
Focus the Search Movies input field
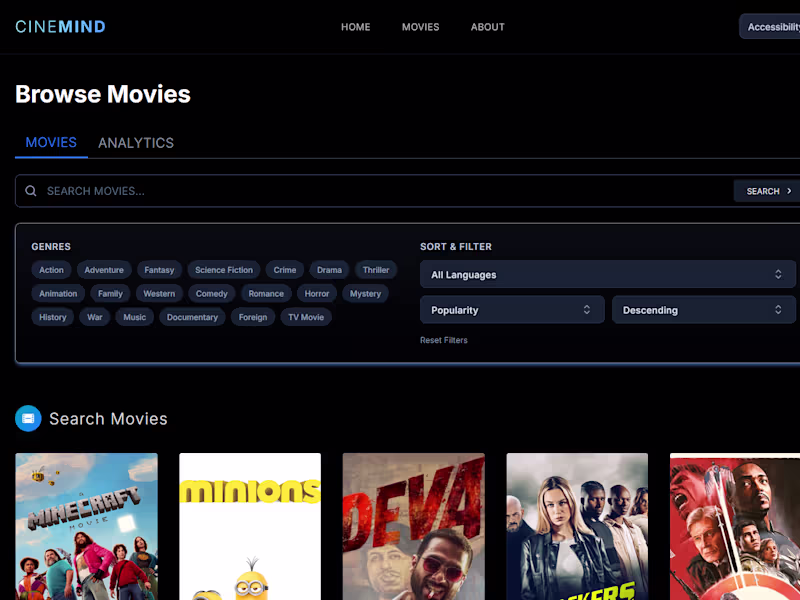388,191
